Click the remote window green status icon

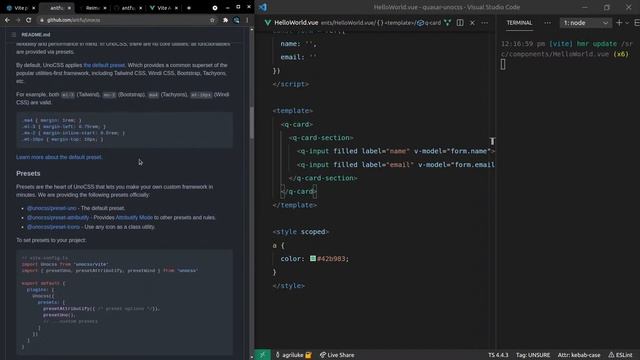(x=262, y=355)
